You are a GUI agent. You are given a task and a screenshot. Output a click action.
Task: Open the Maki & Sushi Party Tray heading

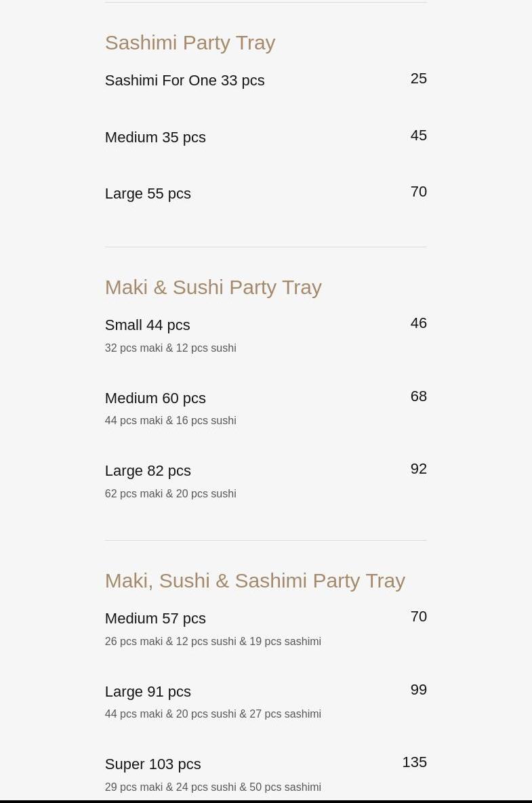(213, 287)
